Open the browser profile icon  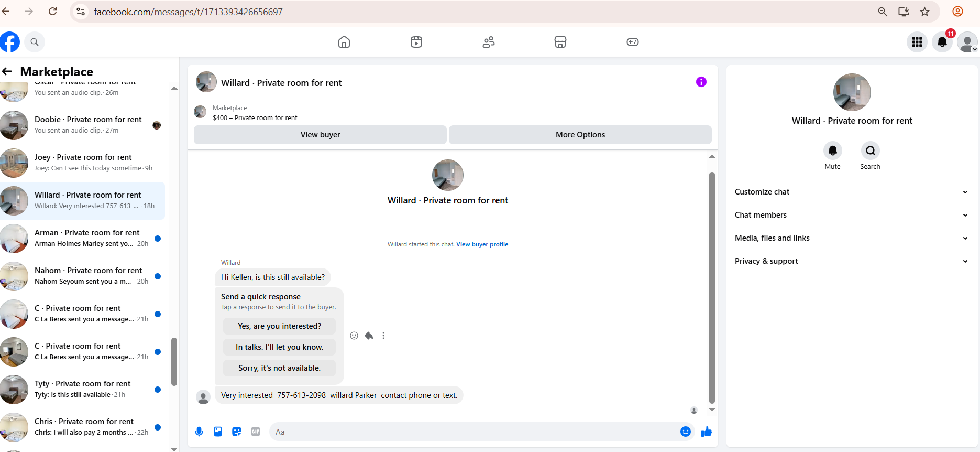tap(957, 12)
